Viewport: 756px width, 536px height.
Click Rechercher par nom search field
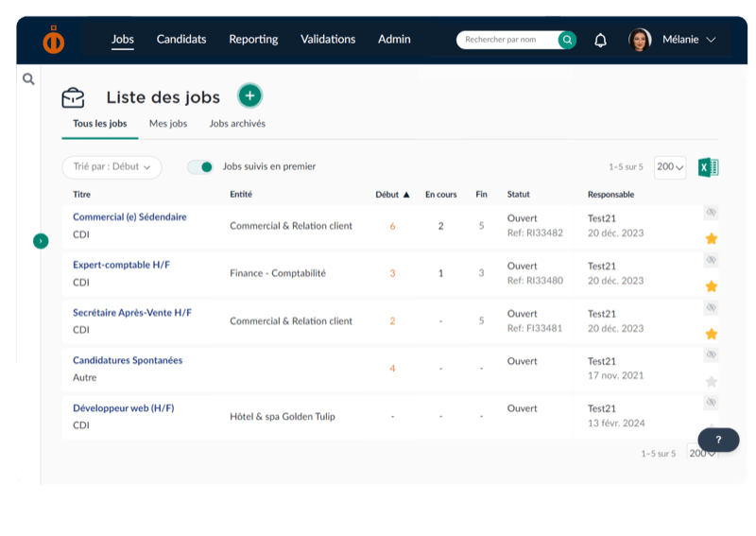click(x=507, y=40)
